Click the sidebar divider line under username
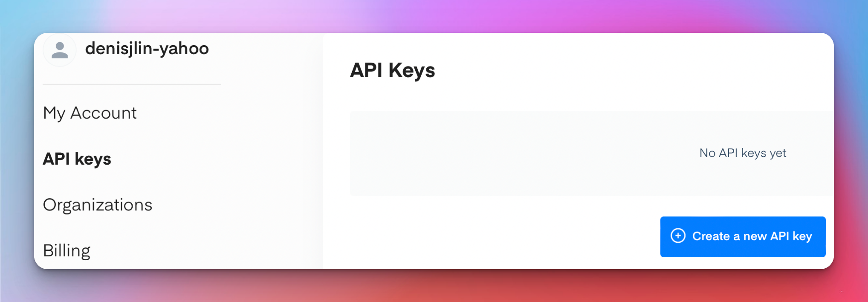The image size is (868, 302). pyautogui.click(x=132, y=84)
